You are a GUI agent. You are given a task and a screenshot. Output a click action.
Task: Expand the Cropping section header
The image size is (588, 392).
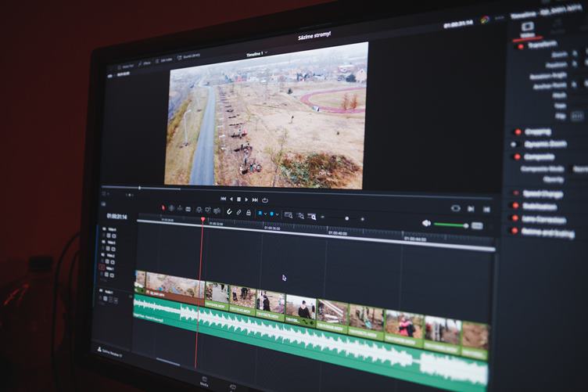tap(538, 131)
